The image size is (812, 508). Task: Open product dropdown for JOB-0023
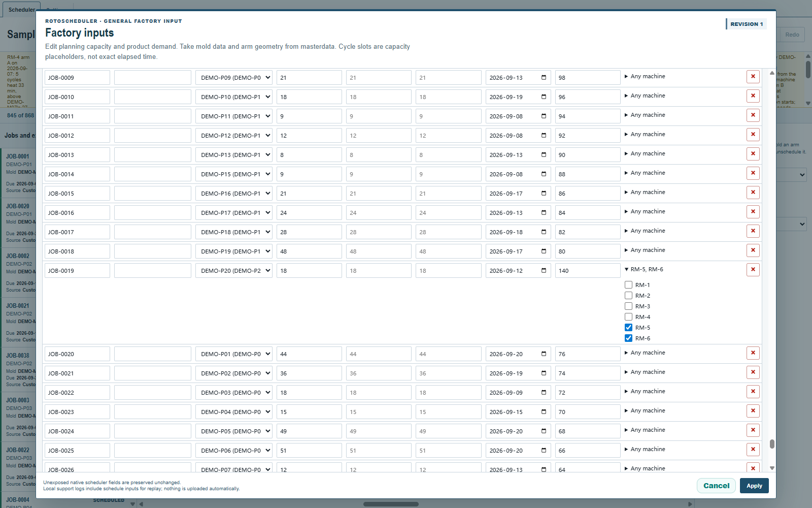click(x=234, y=412)
